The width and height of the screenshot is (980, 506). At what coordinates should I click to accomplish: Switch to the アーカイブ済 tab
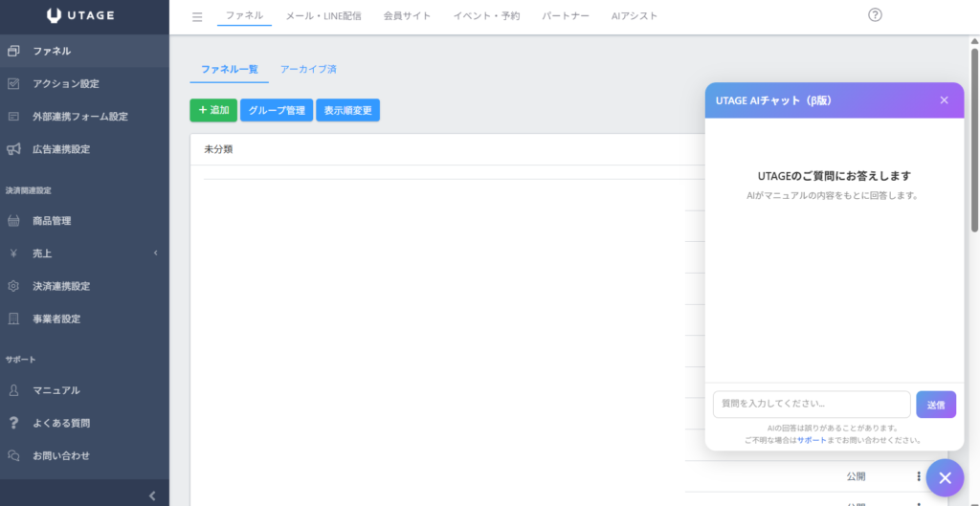tap(307, 69)
